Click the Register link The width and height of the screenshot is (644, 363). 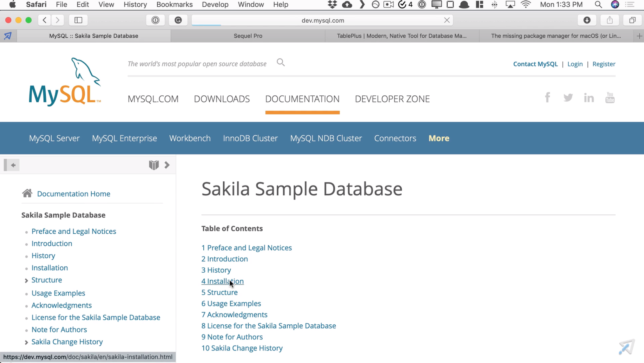click(604, 64)
